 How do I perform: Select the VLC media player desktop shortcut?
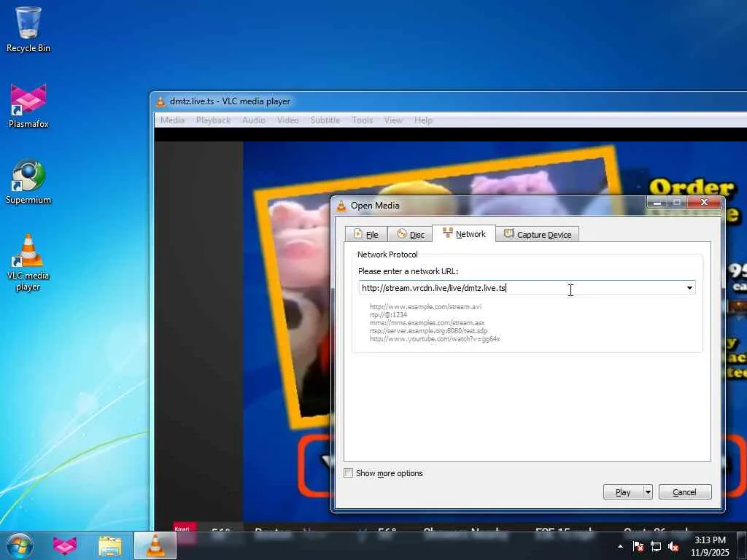(28, 262)
